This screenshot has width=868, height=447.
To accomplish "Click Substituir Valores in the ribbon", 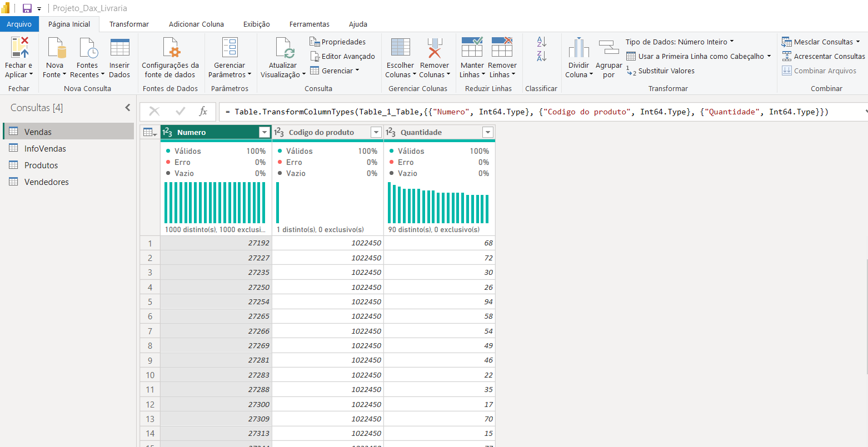I will (660, 71).
